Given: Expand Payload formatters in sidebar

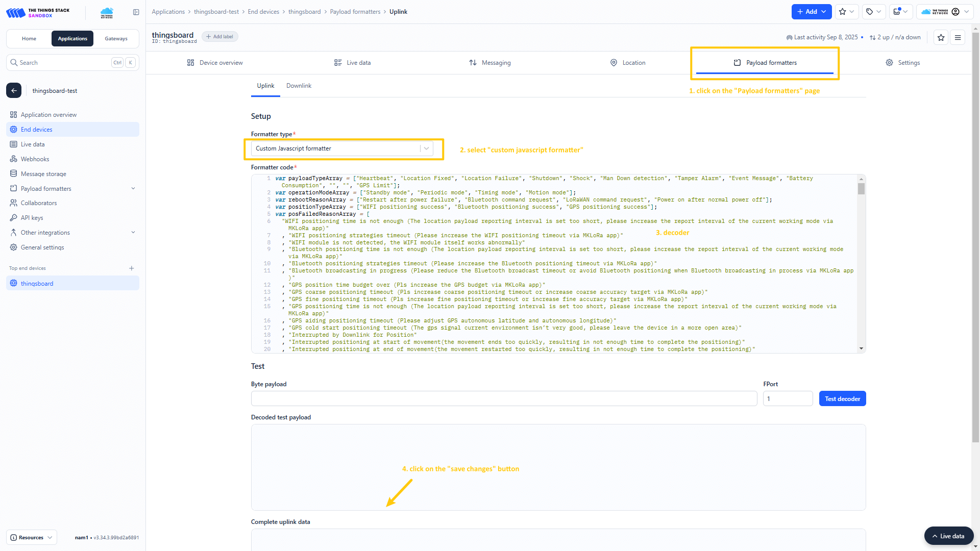Looking at the screenshot, I should click(x=133, y=189).
